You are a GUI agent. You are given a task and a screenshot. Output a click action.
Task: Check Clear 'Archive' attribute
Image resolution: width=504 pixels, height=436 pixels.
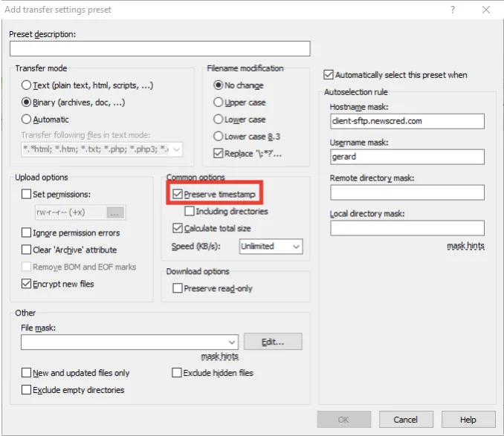pos(26,250)
